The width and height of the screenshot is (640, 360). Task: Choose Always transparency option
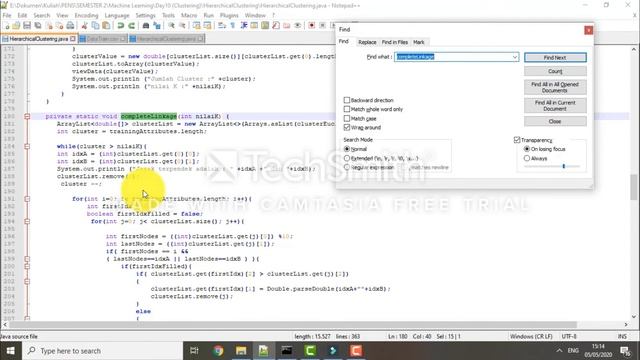527,158
